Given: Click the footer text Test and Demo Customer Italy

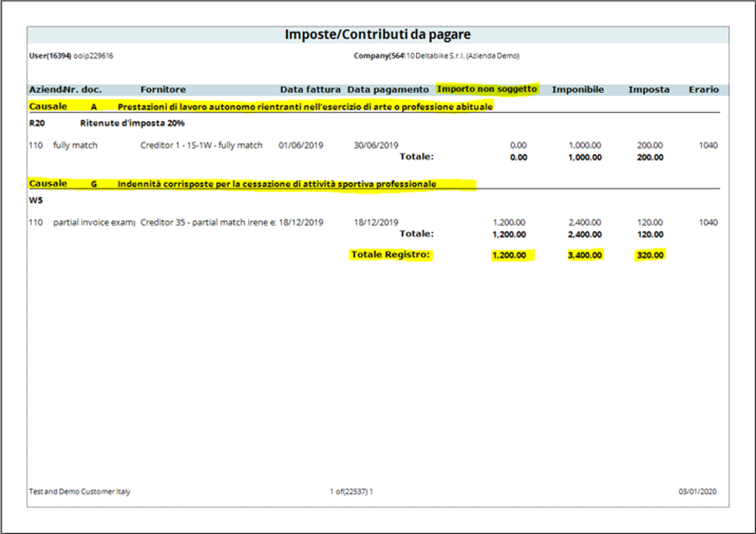Looking at the screenshot, I should [79, 492].
